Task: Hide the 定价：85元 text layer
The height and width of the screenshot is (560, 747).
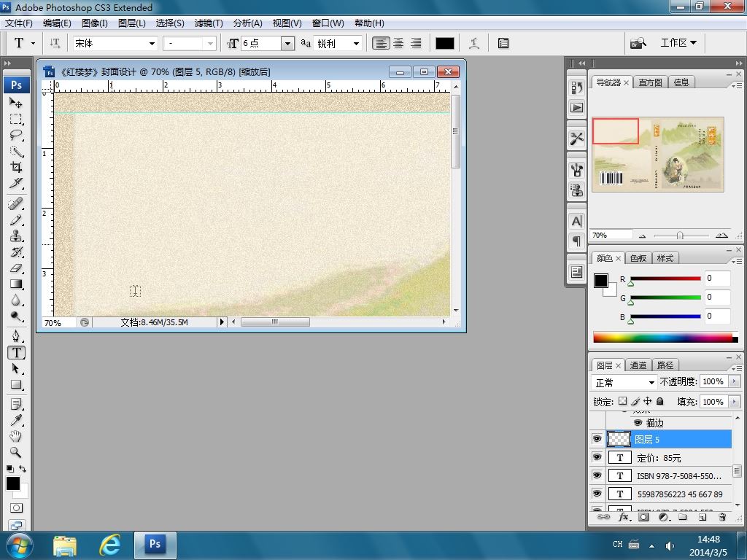Action: pyautogui.click(x=597, y=457)
